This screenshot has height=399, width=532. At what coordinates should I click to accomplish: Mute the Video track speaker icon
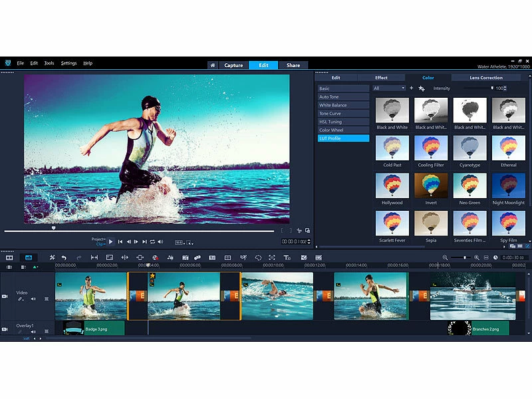pos(33,299)
